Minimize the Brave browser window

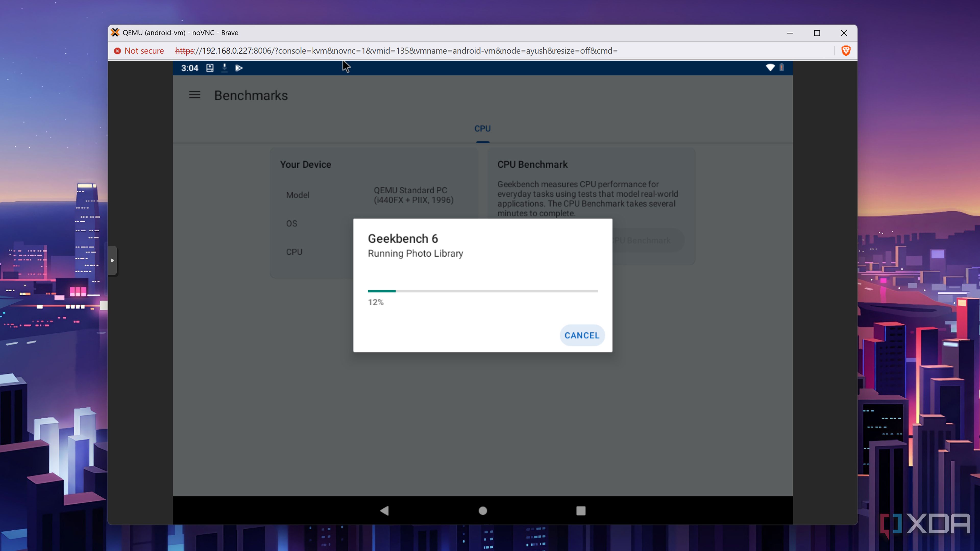pos(790,33)
